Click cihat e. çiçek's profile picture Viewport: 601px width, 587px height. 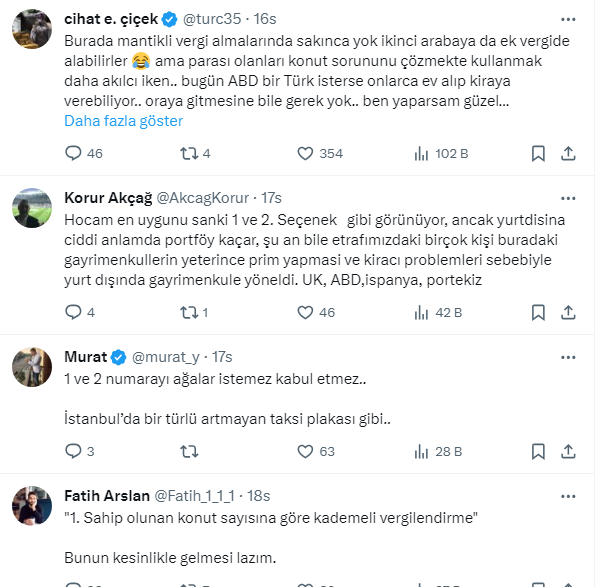point(32,29)
